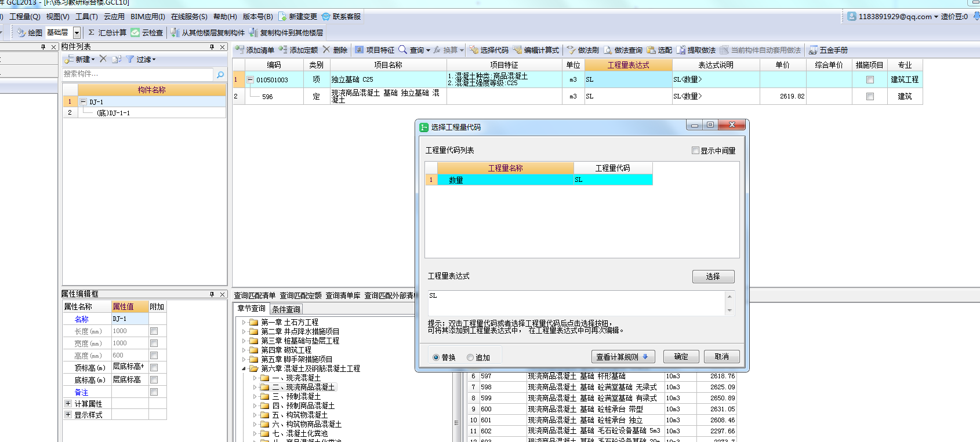
Task: Click the 搜索构件 search field
Action: click(138, 74)
